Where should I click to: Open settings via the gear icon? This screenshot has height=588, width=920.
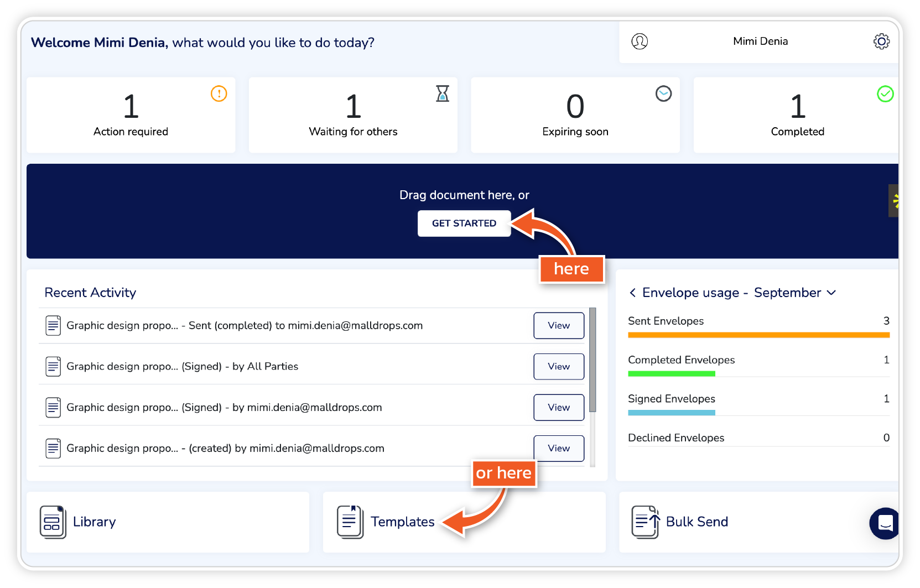click(x=881, y=41)
